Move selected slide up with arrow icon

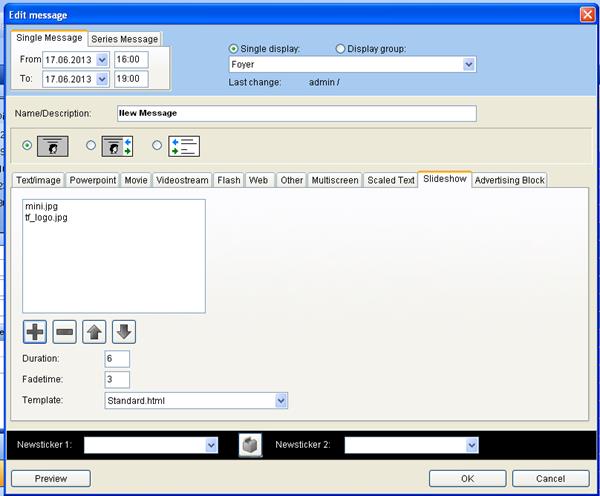tap(95, 332)
